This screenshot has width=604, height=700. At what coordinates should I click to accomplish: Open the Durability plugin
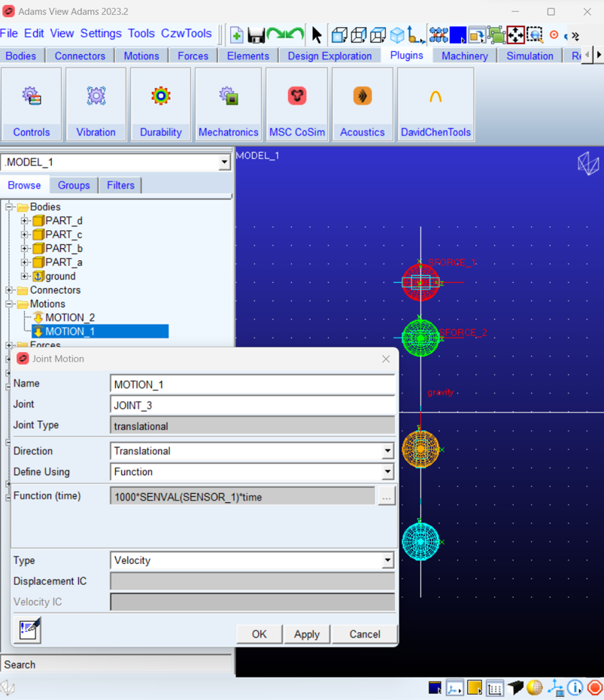161,105
